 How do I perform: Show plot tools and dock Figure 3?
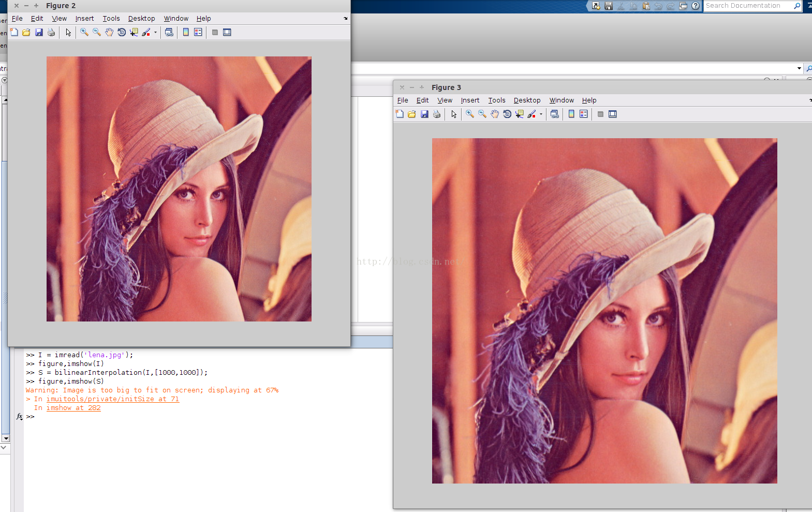coord(613,114)
